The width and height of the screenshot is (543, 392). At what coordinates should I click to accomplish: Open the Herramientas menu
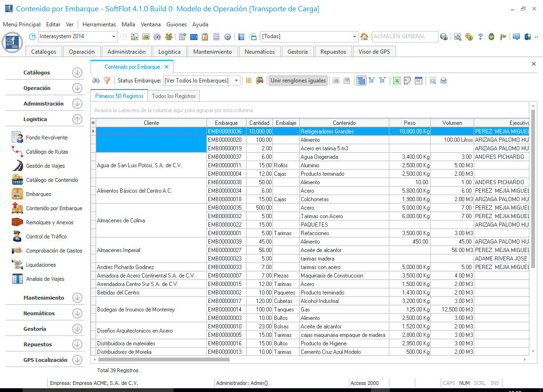(x=99, y=24)
